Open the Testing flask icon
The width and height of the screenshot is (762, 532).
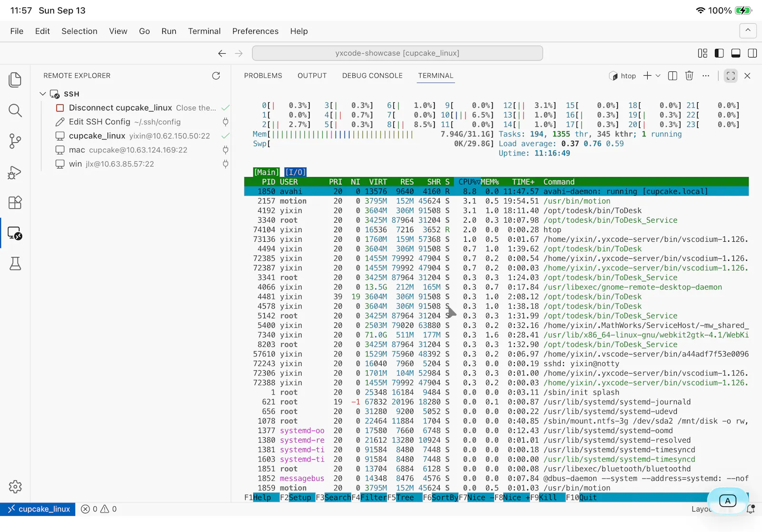[x=15, y=264]
